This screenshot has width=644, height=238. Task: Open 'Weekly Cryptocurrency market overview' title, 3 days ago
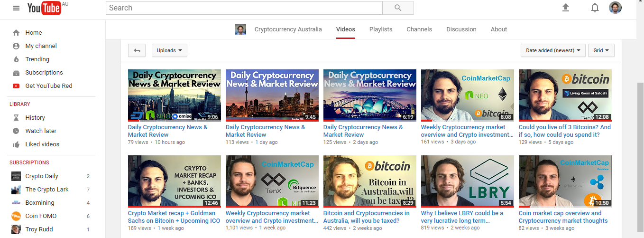pyautogui.click(x=467, y=131)
